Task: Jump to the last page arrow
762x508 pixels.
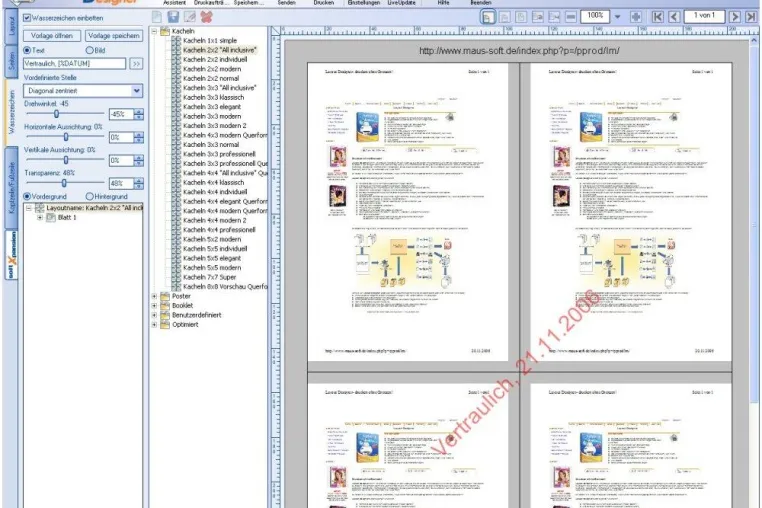Action: [751, 17]
